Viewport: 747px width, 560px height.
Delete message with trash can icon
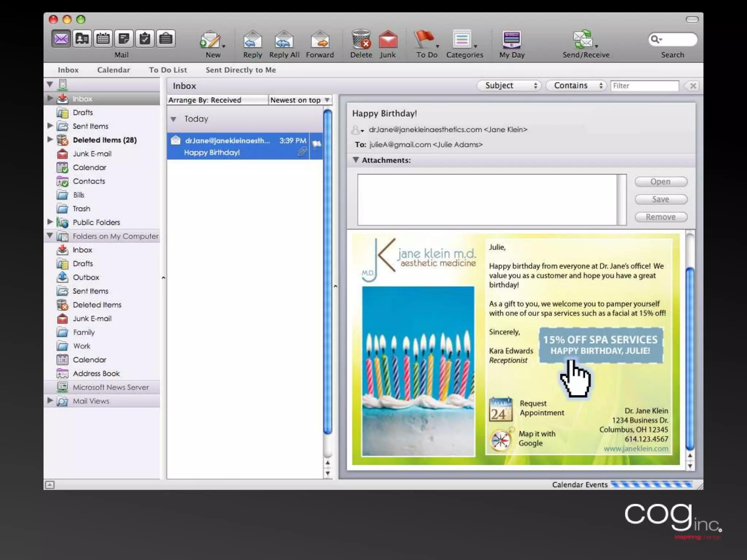361,39
